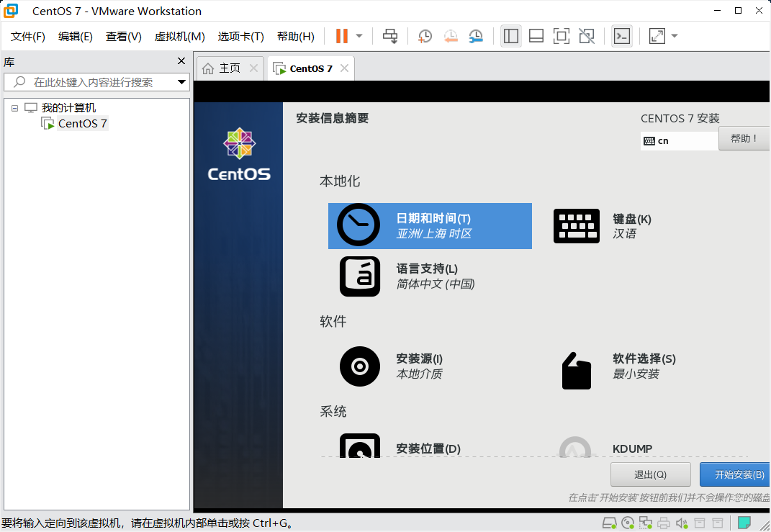771x532 pixels.
Task: Collapse the 我的计算机 tree node
Action: click(x=14, y=108)
